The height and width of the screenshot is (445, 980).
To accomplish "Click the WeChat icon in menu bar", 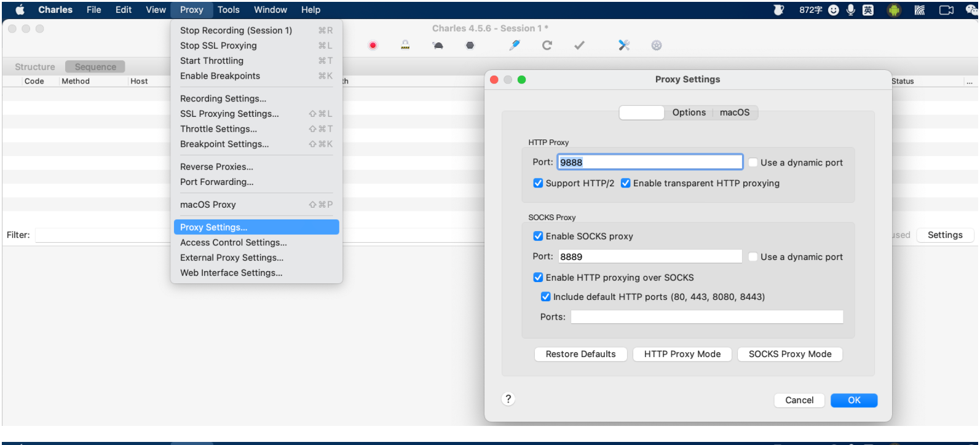I will click(x=972, y=10).
